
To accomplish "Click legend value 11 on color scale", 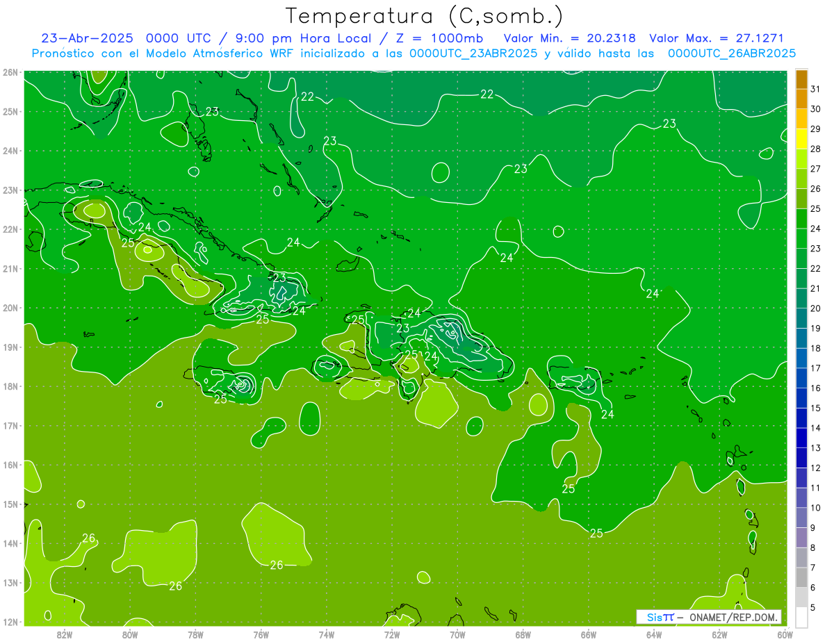I will coord(816,488).
